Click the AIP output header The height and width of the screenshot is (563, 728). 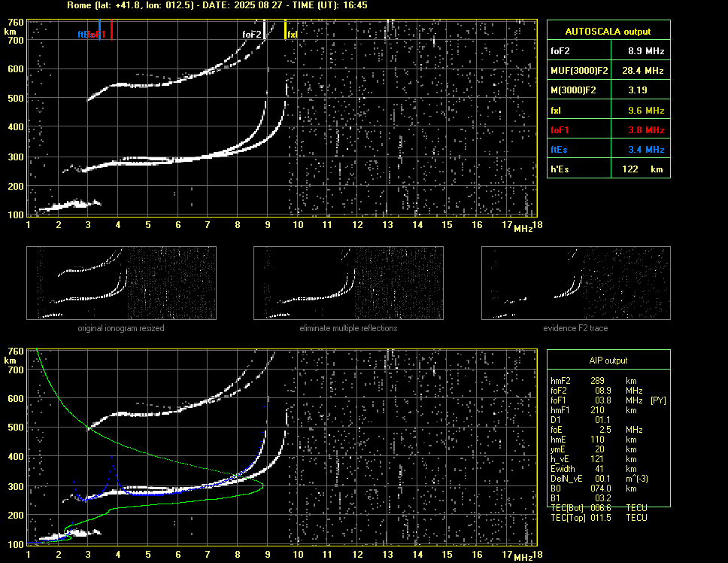[608, 360]
